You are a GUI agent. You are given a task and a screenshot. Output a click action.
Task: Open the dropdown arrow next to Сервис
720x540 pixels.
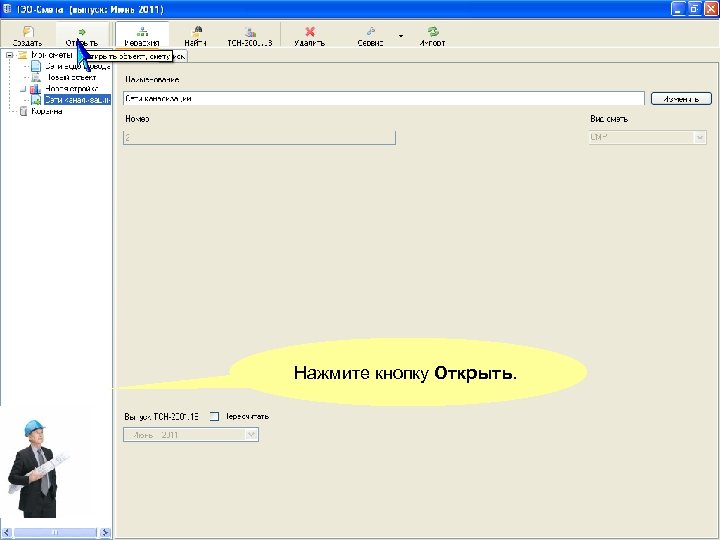point(401,36)
